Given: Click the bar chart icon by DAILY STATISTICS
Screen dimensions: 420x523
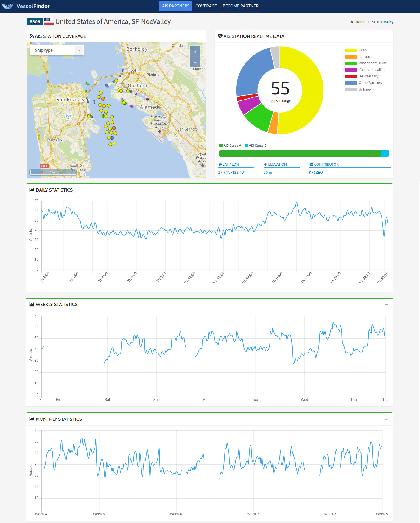Looking at the screenshot, I should tap(32, 190).
